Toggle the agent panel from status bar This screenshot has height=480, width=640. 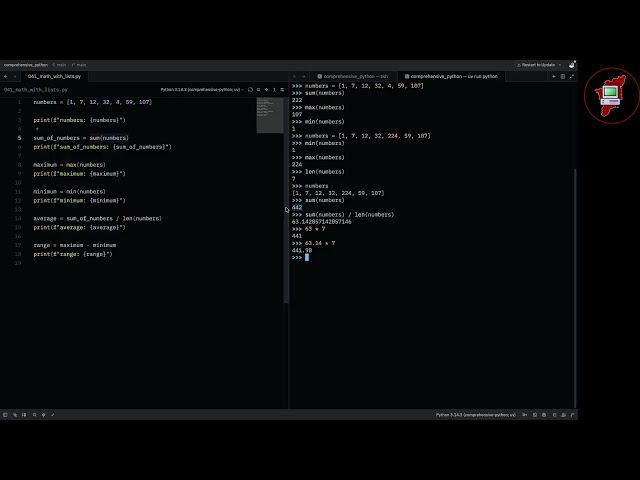[554, 415]
